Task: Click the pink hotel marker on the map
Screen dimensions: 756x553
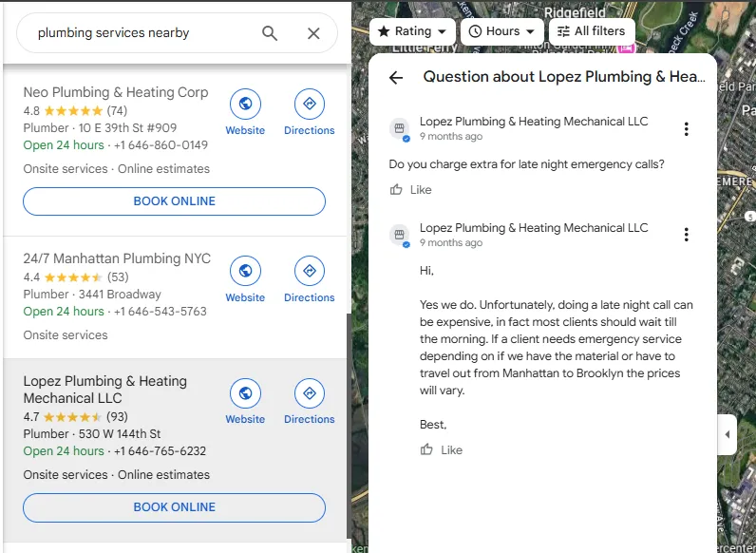Action: click(627, 48)
